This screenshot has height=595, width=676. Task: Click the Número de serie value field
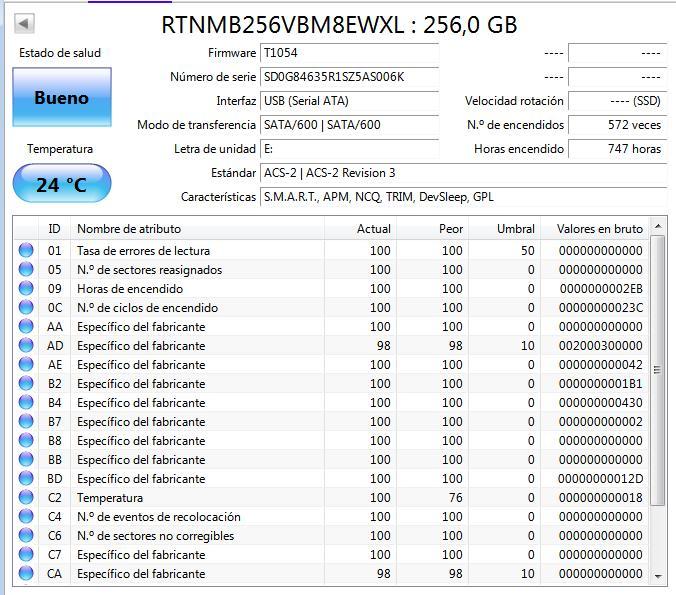click(x=349, y=77)
